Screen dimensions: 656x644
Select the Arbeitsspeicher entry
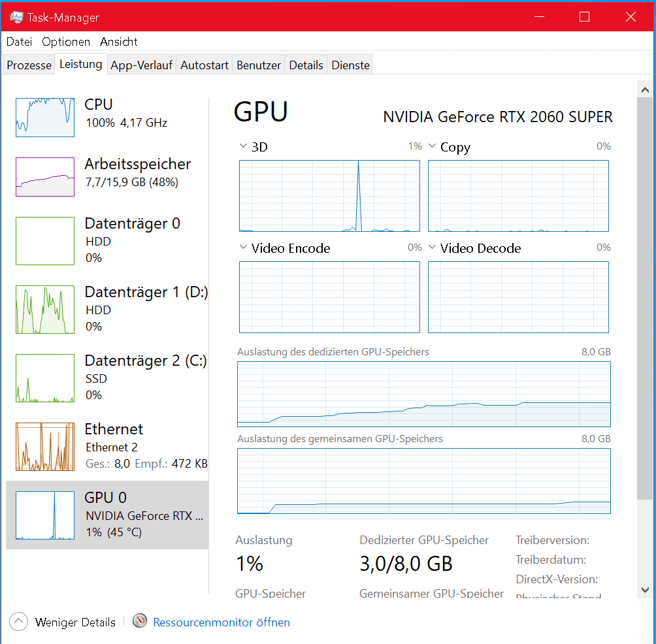pyautogui.click(x=107, y=176)
